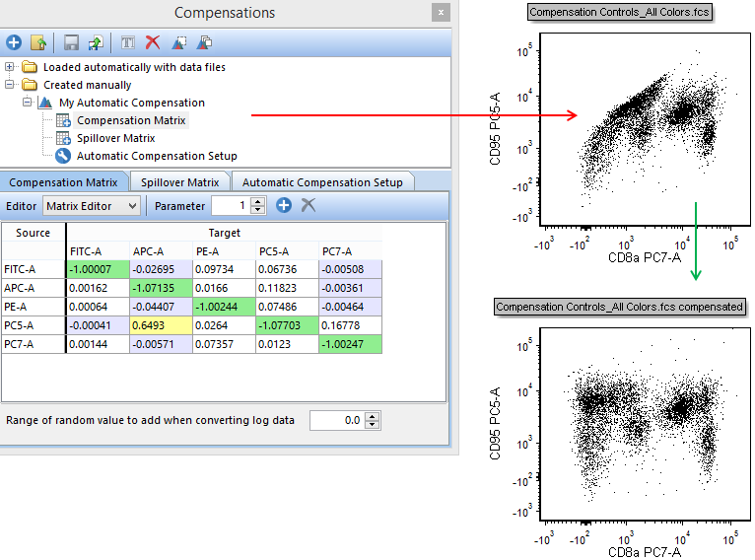Collapse 'My Automatic Compensation' tree node
This screenshot has height=560, width=755.
[x=28, y=103]
